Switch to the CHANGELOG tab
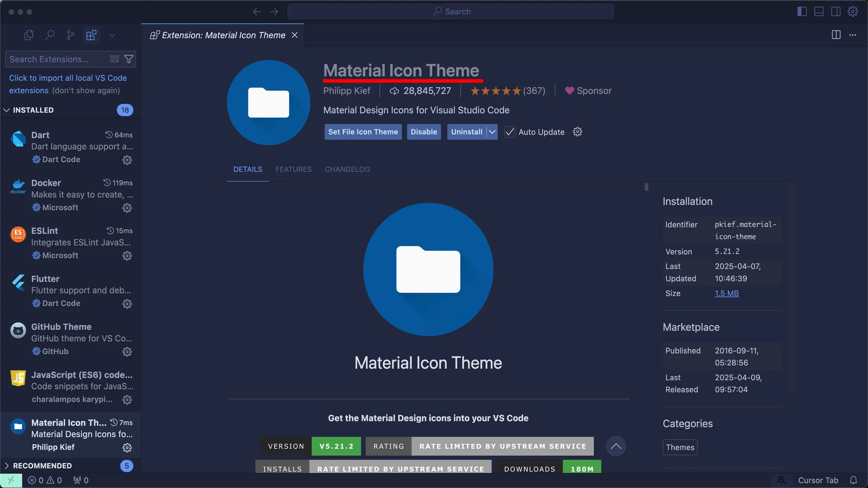This screenshot has width=868, height=488. (347, 169)
